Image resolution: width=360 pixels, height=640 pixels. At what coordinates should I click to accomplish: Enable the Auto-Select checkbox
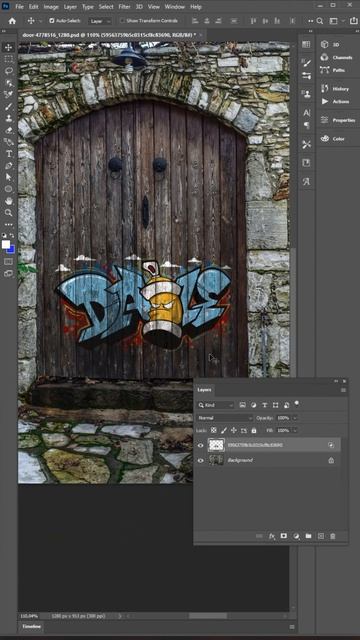click(52, 21)
